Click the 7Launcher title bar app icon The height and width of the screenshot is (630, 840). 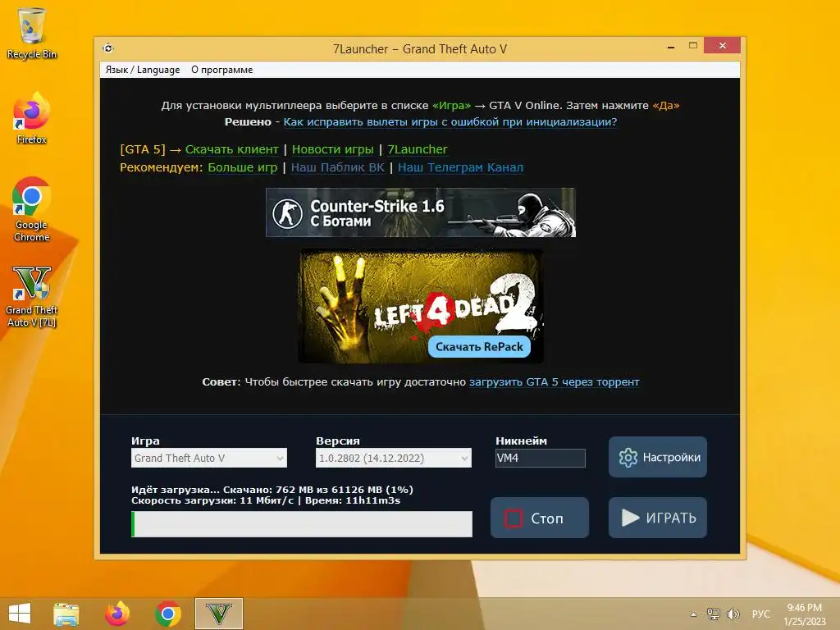108,48
